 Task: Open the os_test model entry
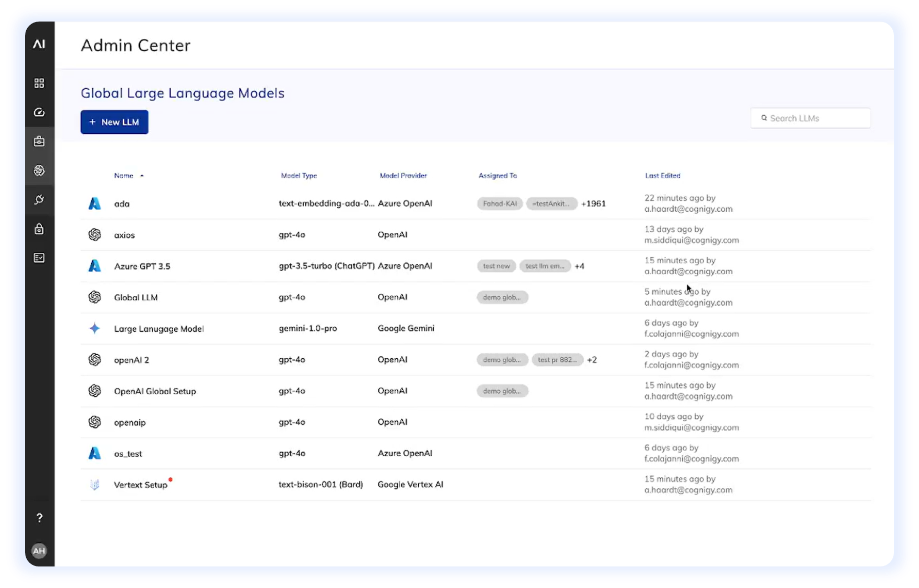[x=128, y=454]
